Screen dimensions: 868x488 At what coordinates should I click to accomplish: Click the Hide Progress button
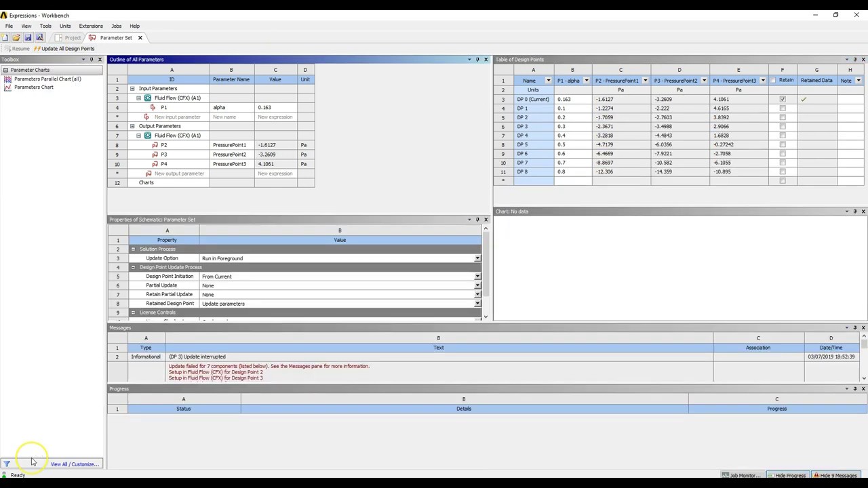787,475
